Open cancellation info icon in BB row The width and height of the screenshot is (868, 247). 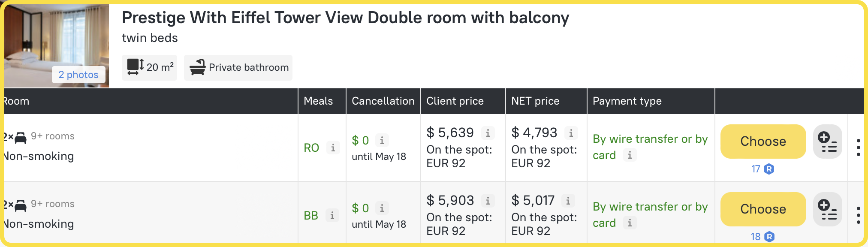pyautogui.click(x=382, y=208)
